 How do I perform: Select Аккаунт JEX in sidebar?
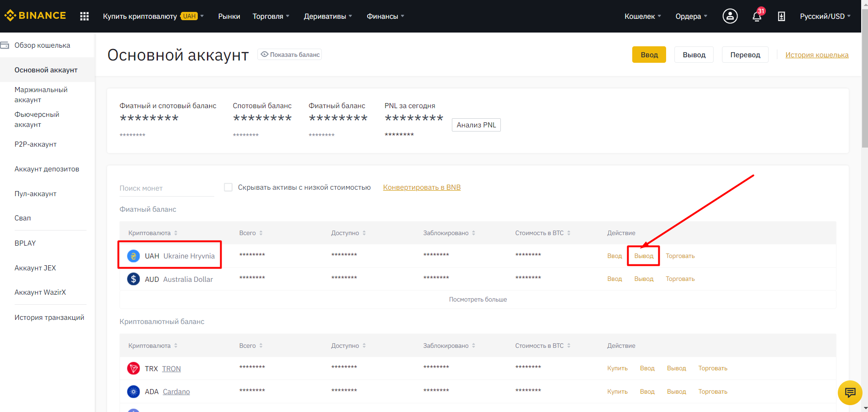(35, 268)
